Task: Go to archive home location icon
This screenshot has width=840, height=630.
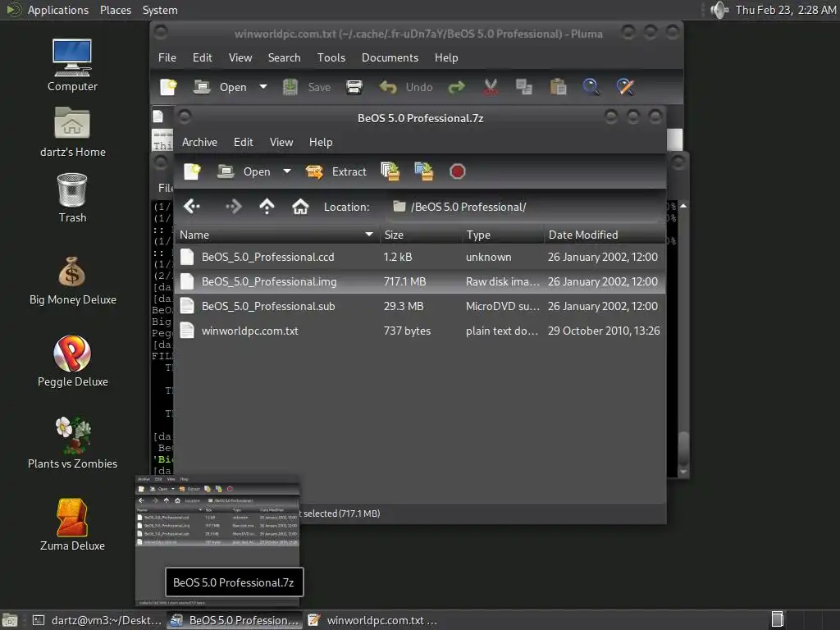Action: 300,206
